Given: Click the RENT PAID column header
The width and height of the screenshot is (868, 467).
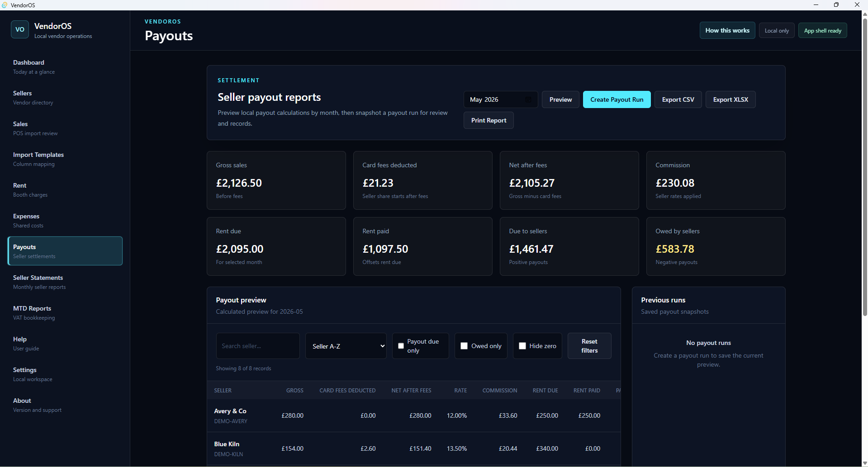Looking at the screenshot, I should [587, 390].
